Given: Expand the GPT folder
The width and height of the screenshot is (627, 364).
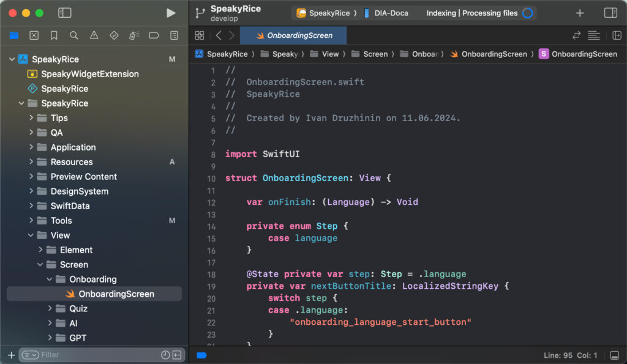Looking at the screenshot, I should point(50,338).
